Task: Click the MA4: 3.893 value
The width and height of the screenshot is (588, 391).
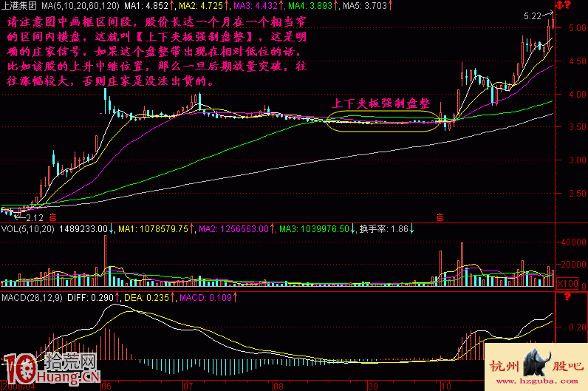Action: click(x=310, y=6)
